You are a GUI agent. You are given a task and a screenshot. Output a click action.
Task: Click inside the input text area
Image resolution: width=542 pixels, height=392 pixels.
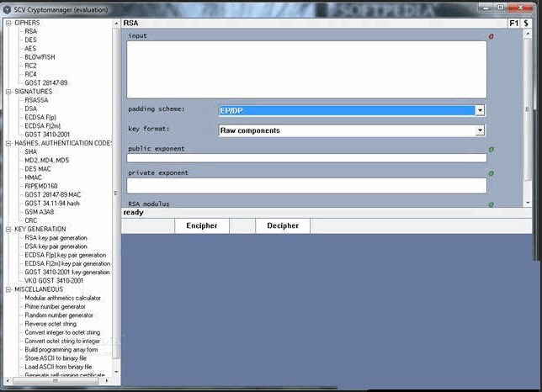[x=306, y=70]
